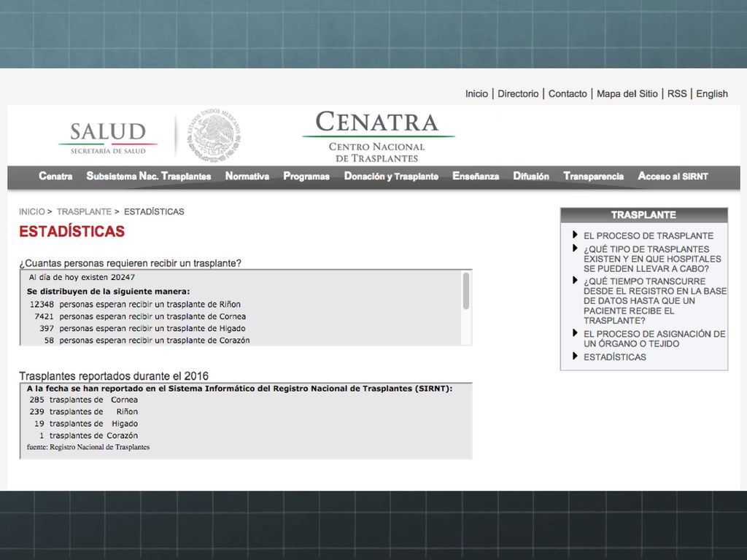
Task: Click the SALUD Secretaría de Salud logo
Action: click(x=108, y=138)
